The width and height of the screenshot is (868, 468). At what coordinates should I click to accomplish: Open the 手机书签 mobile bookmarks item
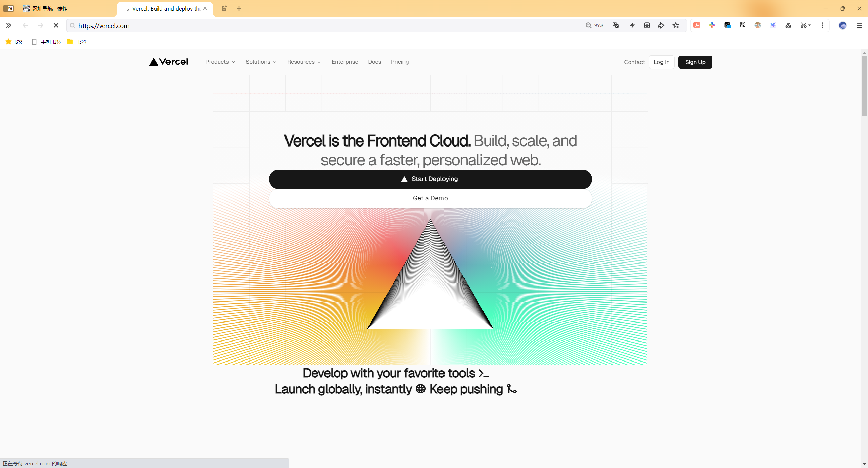[46, 42]
